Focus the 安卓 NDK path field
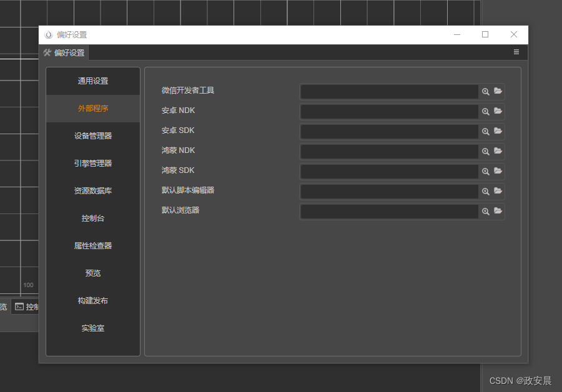562x392 pixels. click(x=389, y=112)
